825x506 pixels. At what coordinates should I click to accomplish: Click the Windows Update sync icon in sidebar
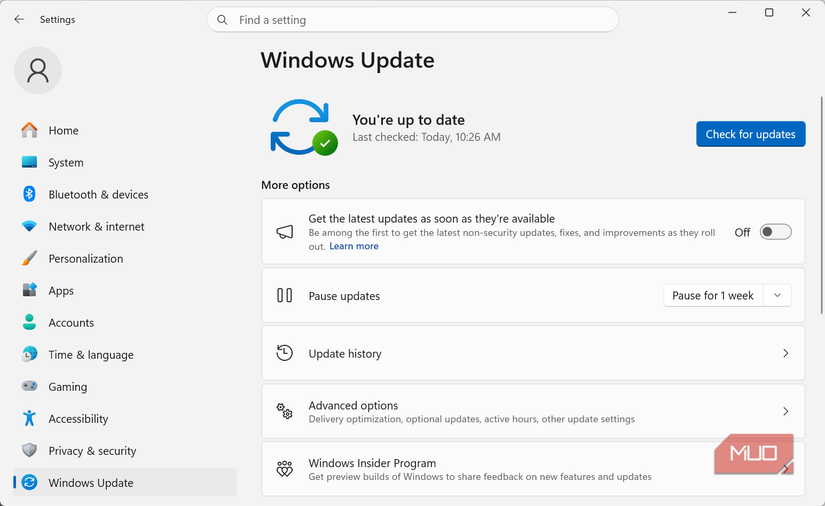point(29,482)
